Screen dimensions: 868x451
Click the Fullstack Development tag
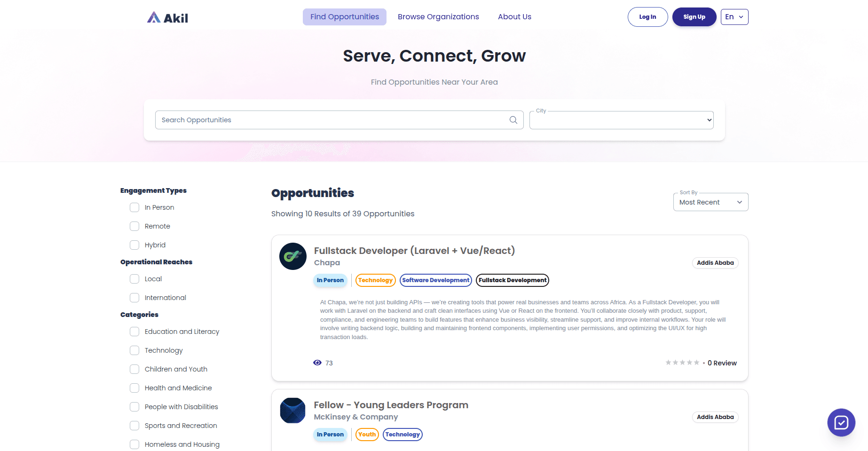click(513, 280)
